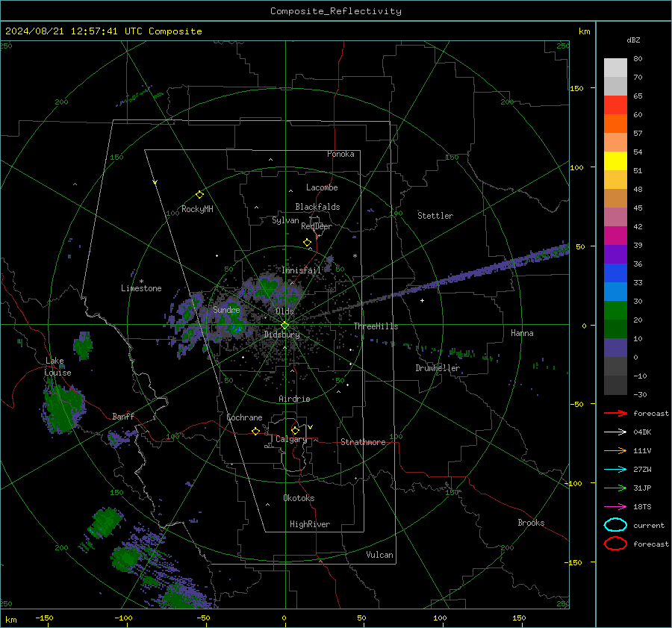
Task: Select the blue 33-36 dBZ color band
Action: point(615,273)
